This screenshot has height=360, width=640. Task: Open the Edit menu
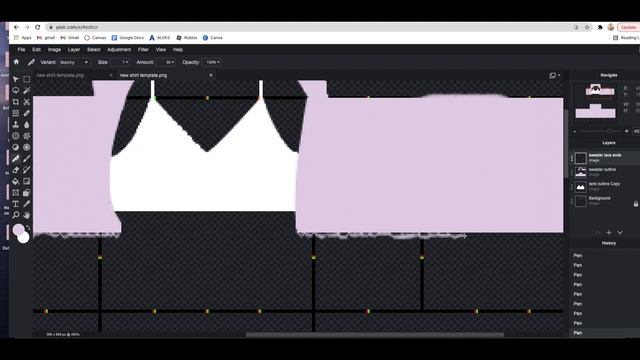(x=36, y=49)
